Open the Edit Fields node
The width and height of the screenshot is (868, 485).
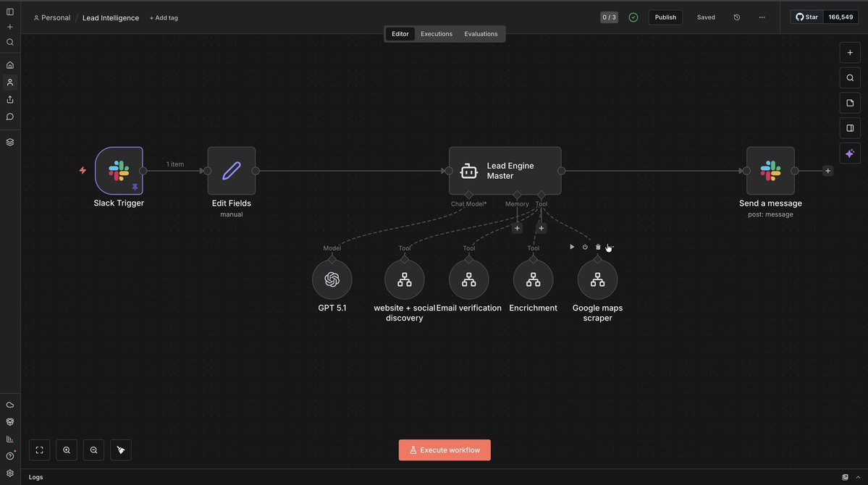coord(232,171)
